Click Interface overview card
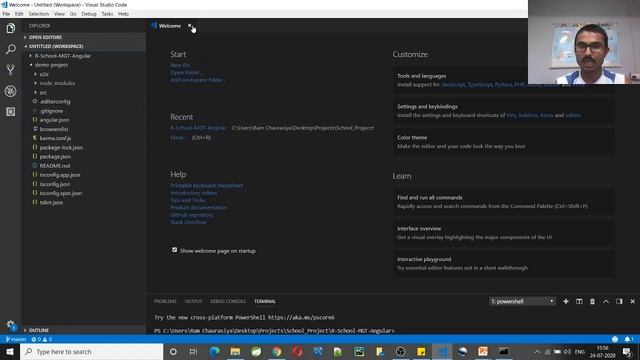The image size is (640, 360). pyautogui.click(x=504, y=233)
